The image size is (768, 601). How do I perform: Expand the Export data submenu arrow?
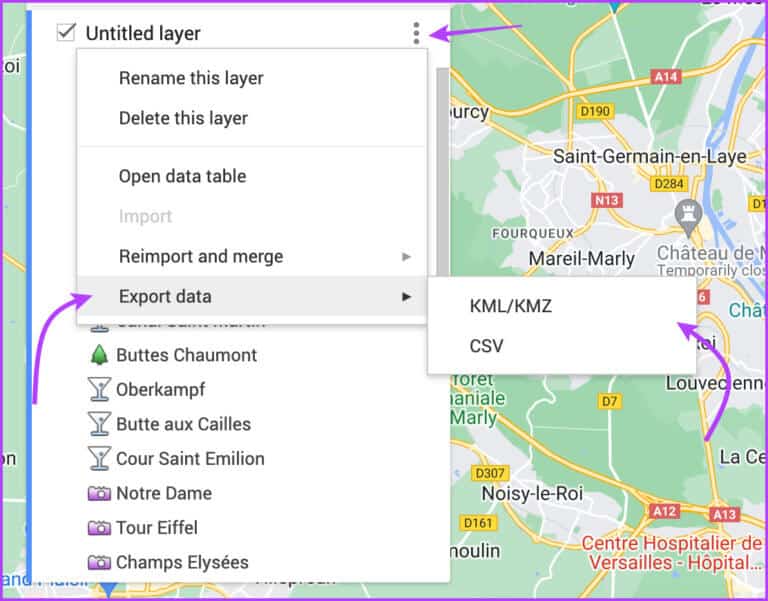(x=406, y=297)
